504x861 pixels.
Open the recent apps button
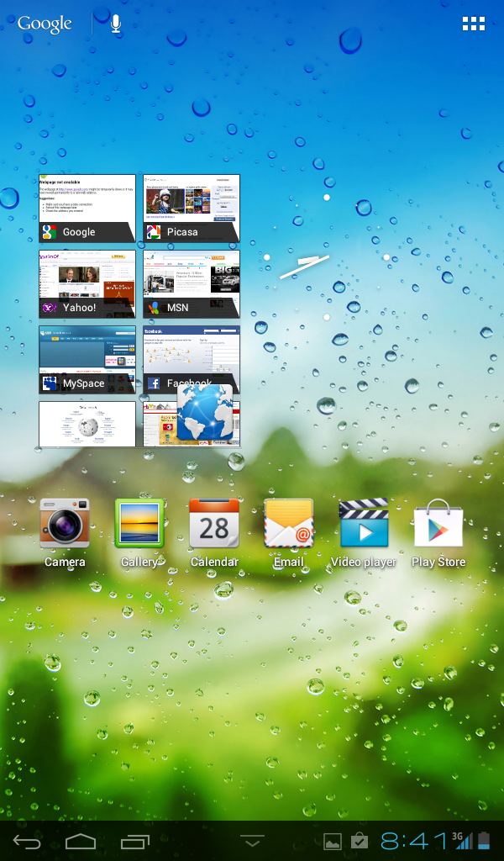pyautogui.click(x=135, y=841)
